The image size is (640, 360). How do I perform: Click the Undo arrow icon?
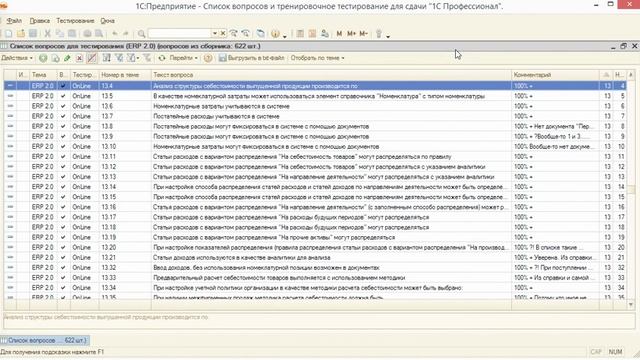coord(115,34)
